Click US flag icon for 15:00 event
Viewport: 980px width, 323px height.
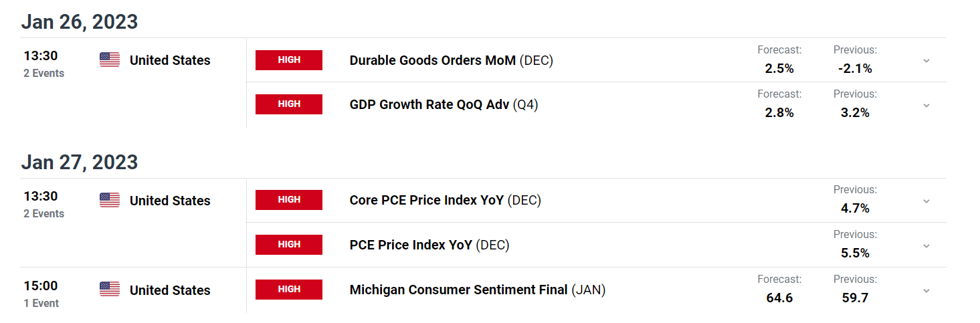tap(110, 290)
